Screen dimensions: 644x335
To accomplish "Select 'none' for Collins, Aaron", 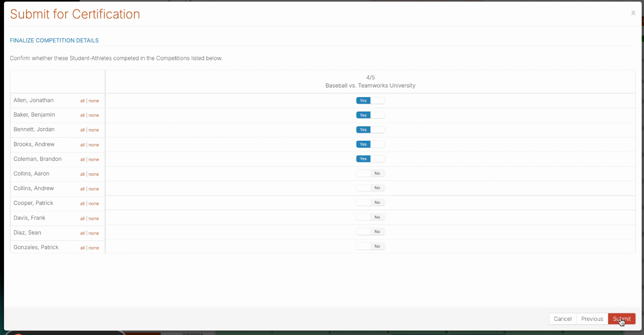I will click(94, 174).
